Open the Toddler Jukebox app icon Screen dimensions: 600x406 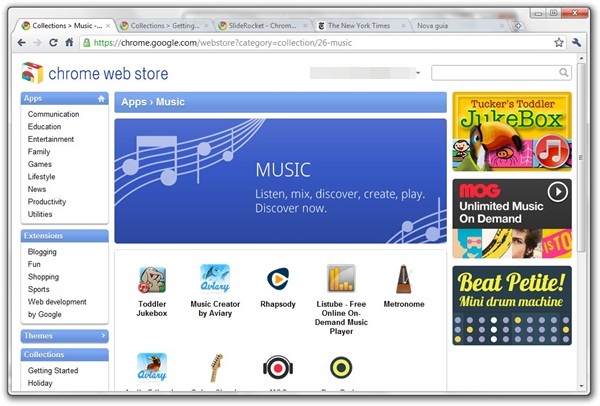(x=152, y=280)
